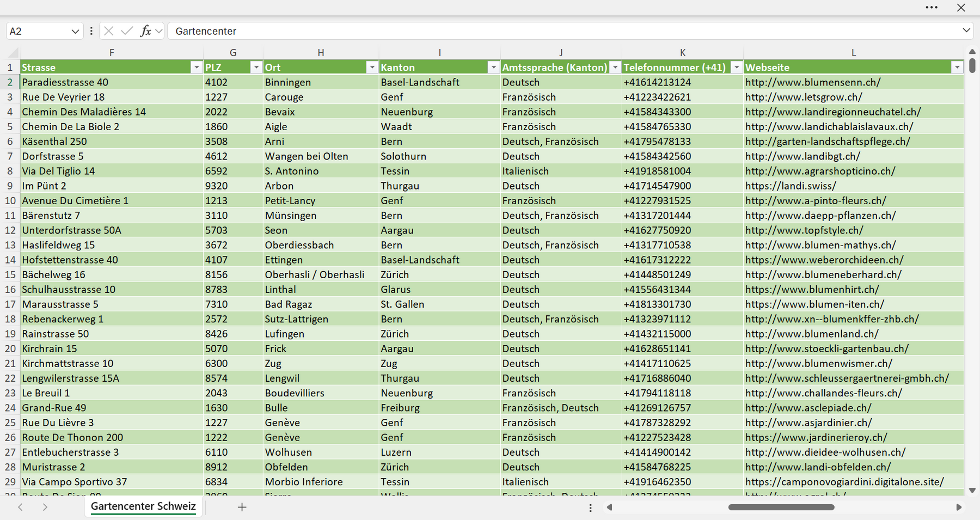Open the PLZ column filter dropdown
The width and height of the screenshot is (980, 520).
coord(256,67)
